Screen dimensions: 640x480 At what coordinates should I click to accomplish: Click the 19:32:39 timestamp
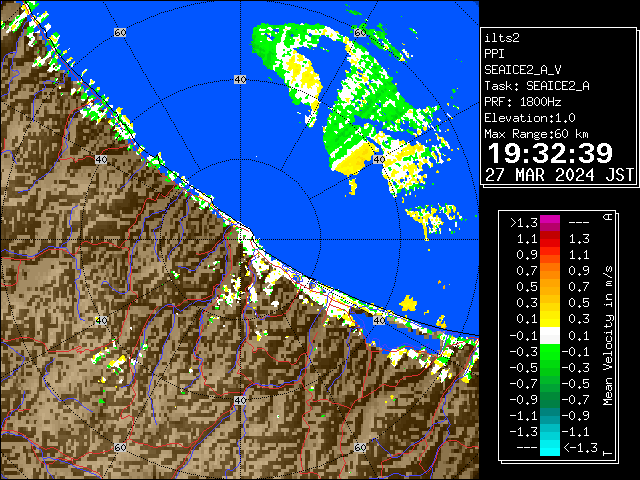550,153
